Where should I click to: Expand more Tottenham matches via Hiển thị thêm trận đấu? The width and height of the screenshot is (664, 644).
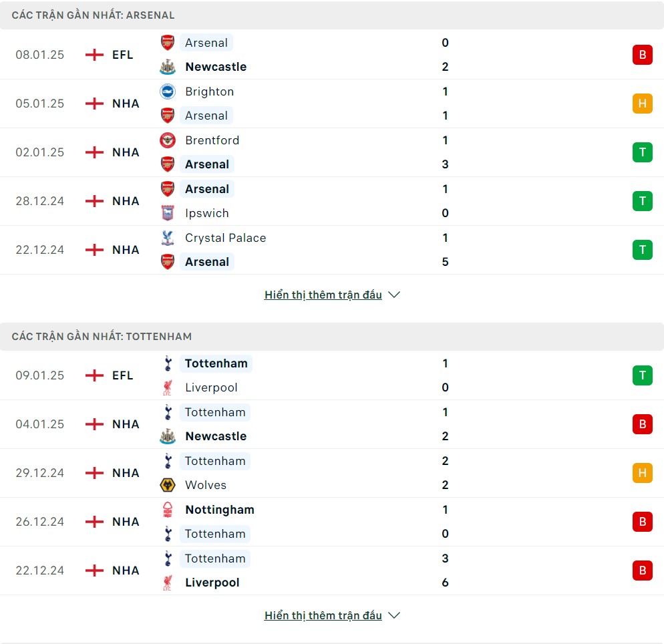click(x=323, y=615)
